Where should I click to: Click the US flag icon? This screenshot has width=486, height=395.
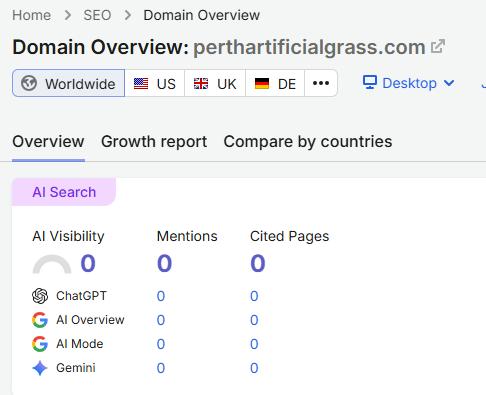(x=141, y=83)
